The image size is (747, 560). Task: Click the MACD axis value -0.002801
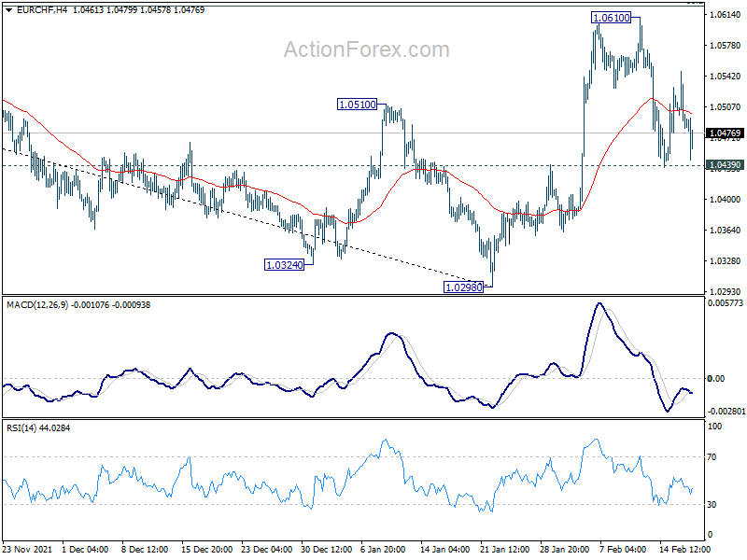click(726, 411)
